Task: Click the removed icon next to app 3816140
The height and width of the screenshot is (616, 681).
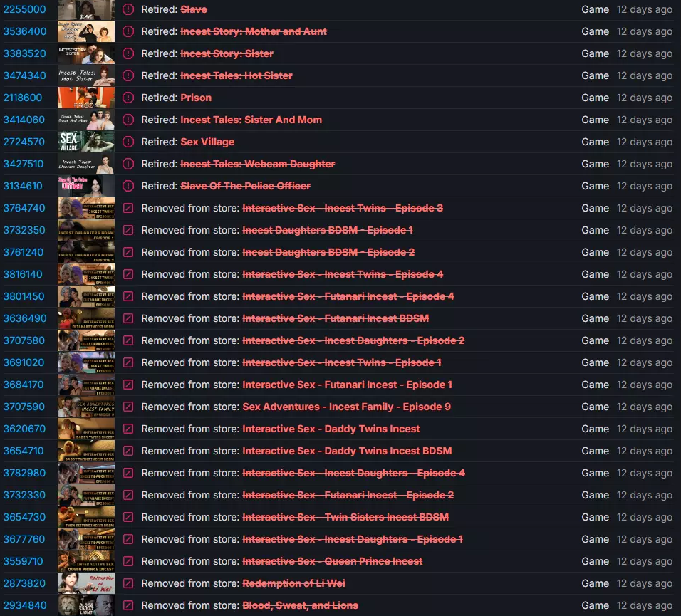Action: (x=128, y=274)
